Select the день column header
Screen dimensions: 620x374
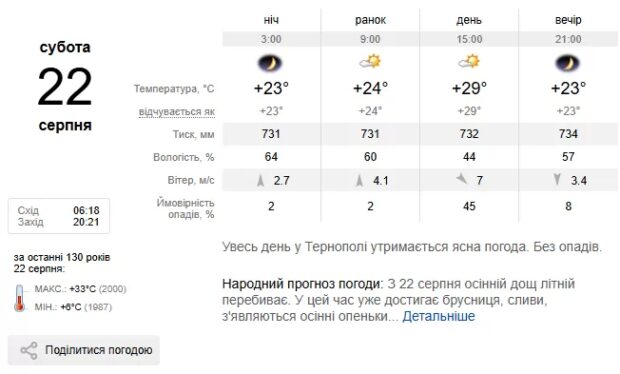[x=469, y=20]
